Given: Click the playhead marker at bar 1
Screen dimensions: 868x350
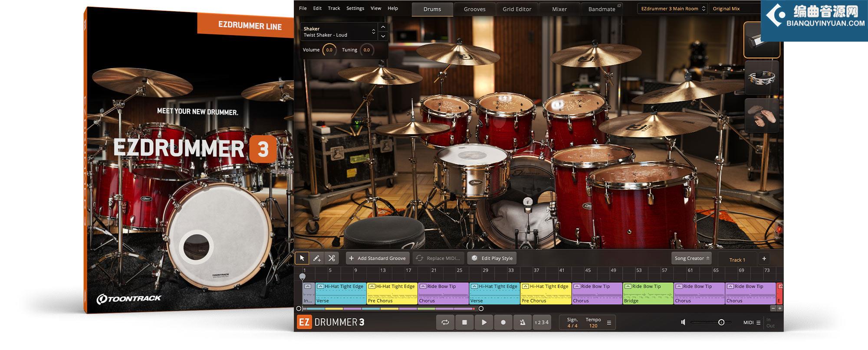Looking at the screenshot, I should (x=302, y=276).
